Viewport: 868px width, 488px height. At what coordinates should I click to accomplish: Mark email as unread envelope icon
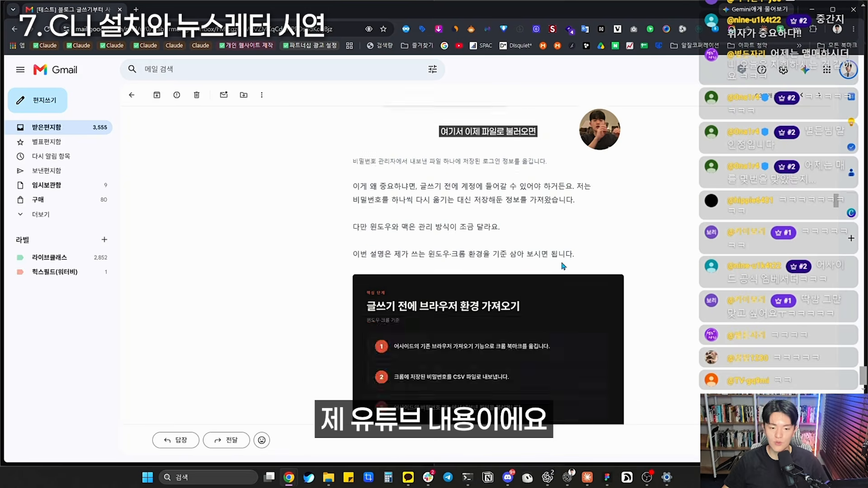point(224,95)
